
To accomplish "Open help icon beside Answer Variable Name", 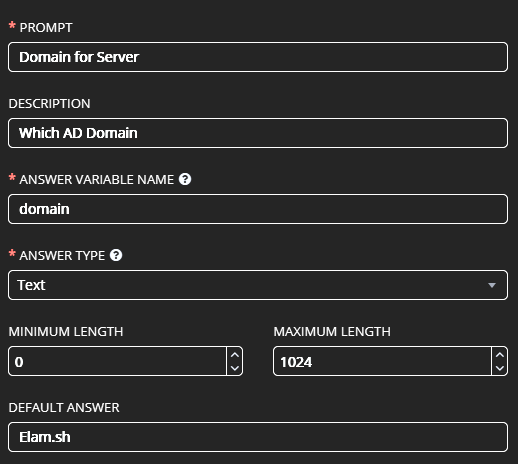I will pyautogui.click(x=185, y=179).
